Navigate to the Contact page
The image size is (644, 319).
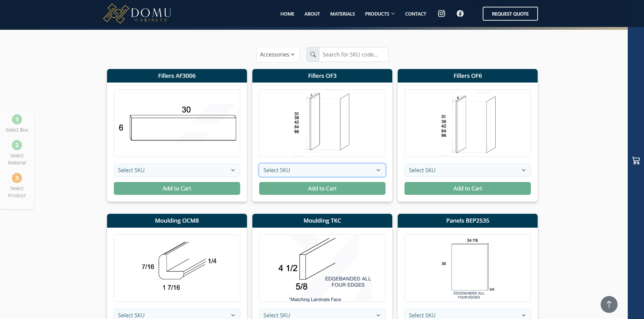click(x=415, y=14)
